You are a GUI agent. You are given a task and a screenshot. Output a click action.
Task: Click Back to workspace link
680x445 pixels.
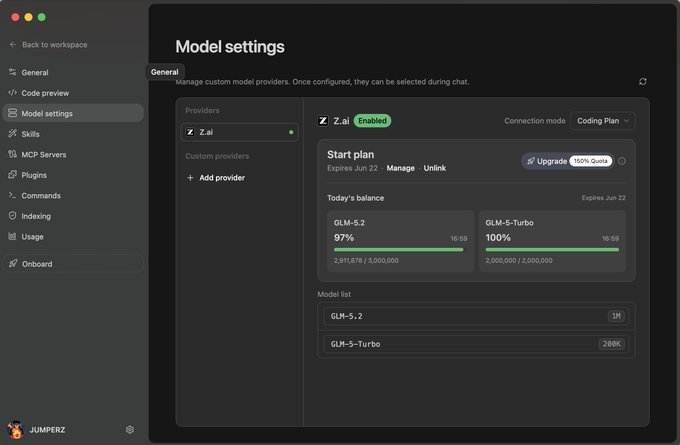pos(54,45)
